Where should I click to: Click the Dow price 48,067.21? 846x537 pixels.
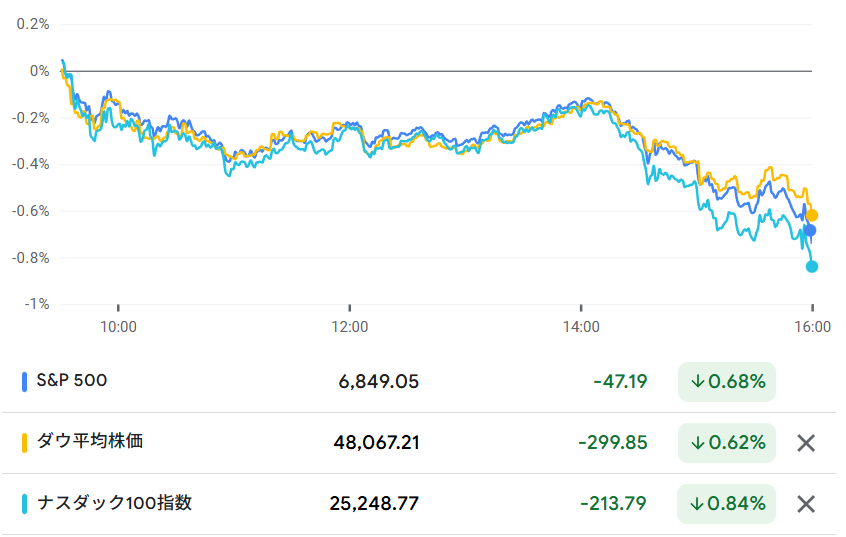[x=375, y=443]
